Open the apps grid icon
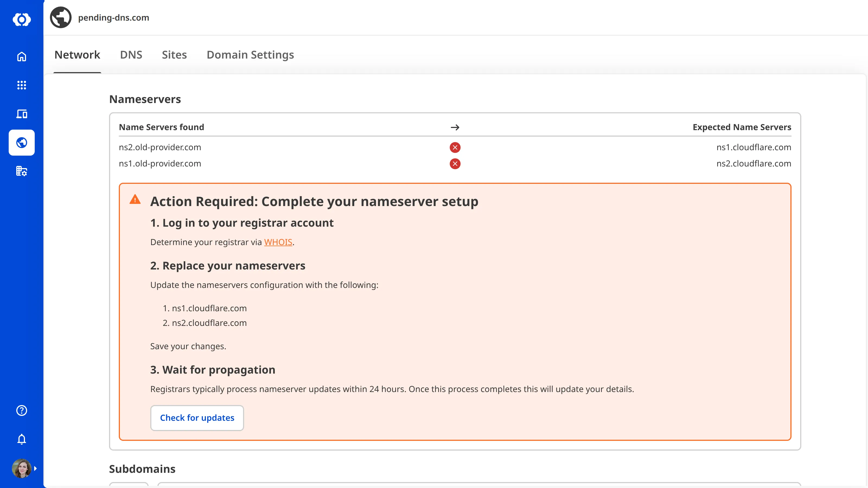This screenshot has width=868, height=488. pyautogui.click(x=22, y=85)
